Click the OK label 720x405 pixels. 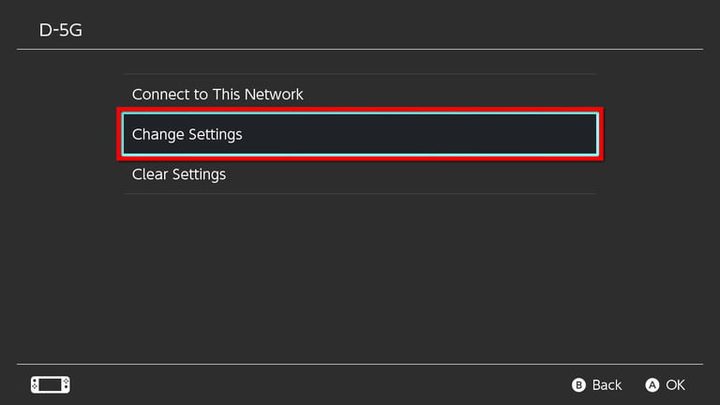click(676, 385)
